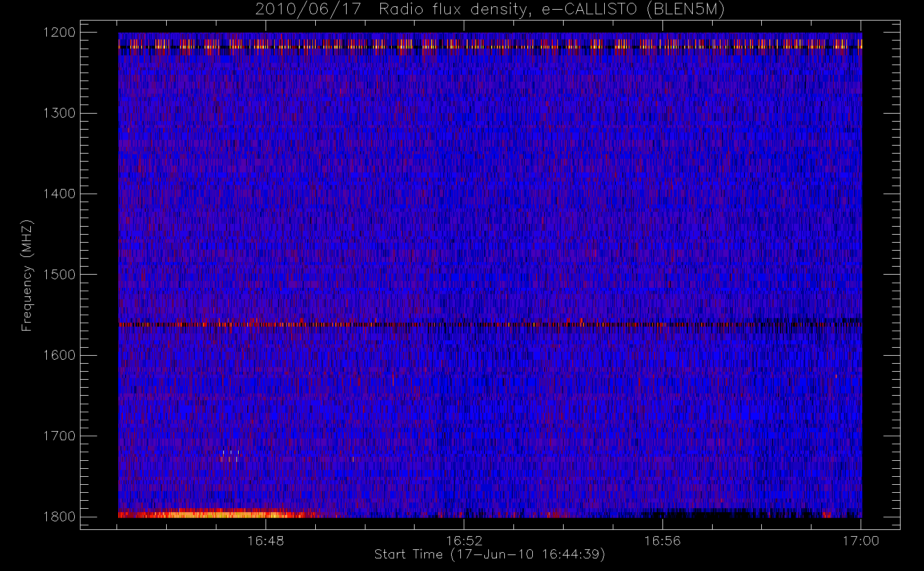Select the 1600 frequency tick label
The width and height of the screenshot is (924, 571).
pos(59,355)
